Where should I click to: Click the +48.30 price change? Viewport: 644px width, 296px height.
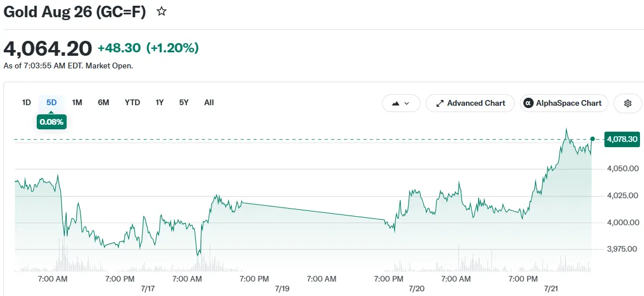tap(119, 48)
